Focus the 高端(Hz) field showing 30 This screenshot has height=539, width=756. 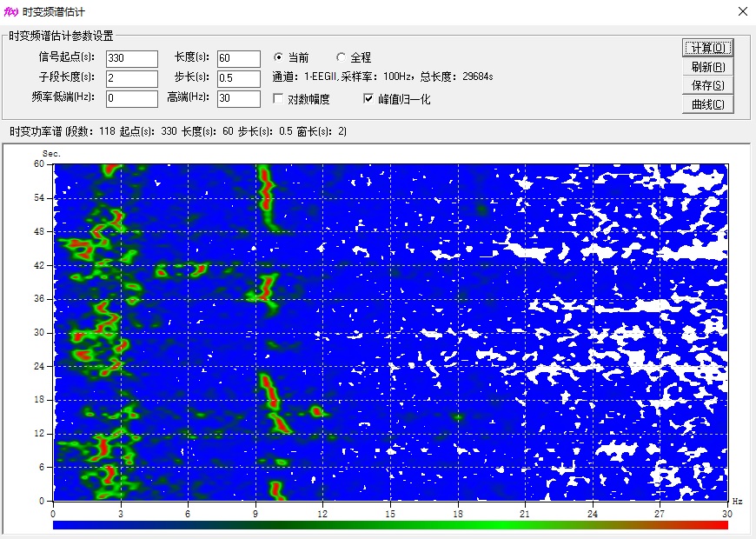click(239, 98)
